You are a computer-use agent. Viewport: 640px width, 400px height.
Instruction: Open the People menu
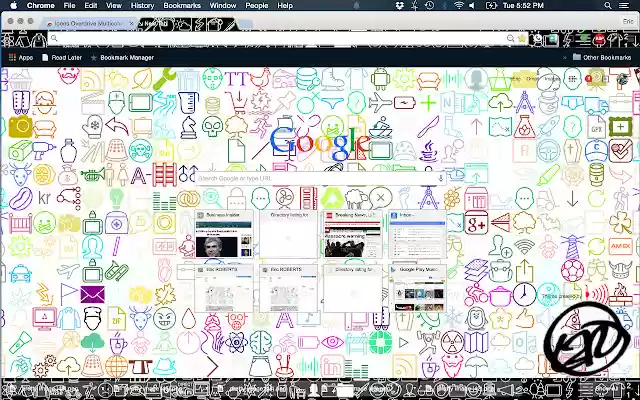pos(257,6)
